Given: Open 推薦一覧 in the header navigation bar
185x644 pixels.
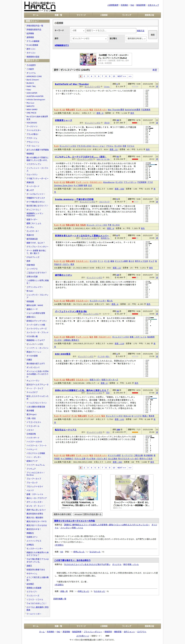Looking at the screenshot, I should tap(58, 15).
